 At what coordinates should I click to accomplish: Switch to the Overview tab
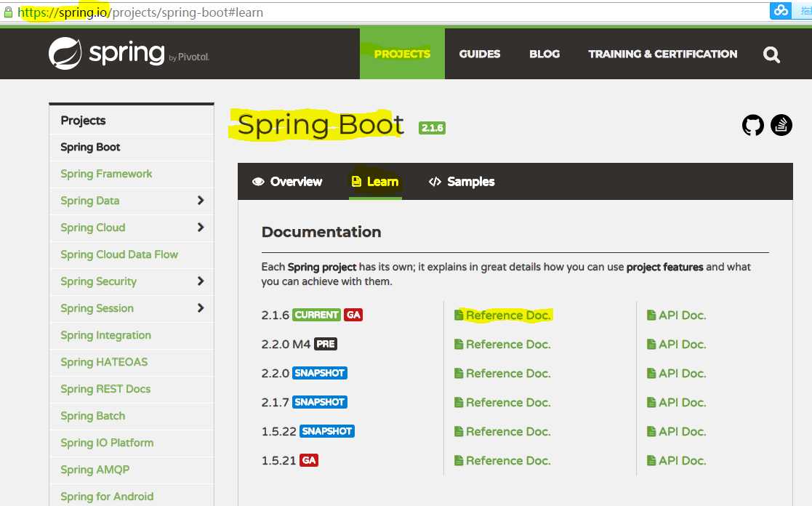click(287, 182)
